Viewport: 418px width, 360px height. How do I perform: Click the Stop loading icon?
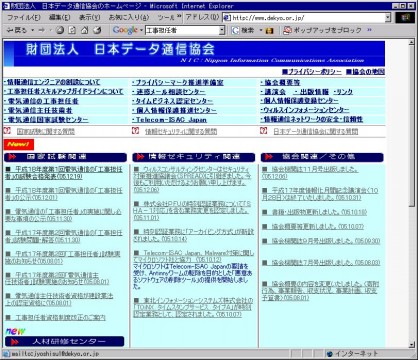pyautogui.click(x=60, y=30)
